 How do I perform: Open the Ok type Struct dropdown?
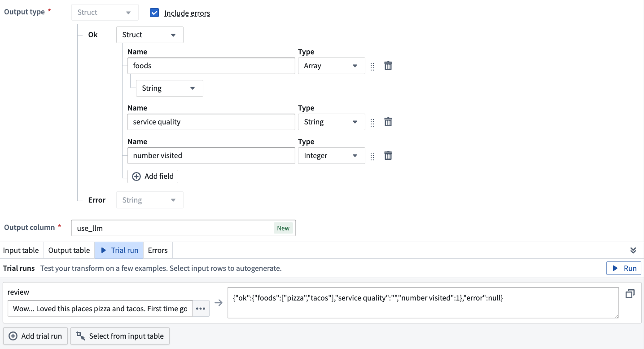(x=149, y=35)
